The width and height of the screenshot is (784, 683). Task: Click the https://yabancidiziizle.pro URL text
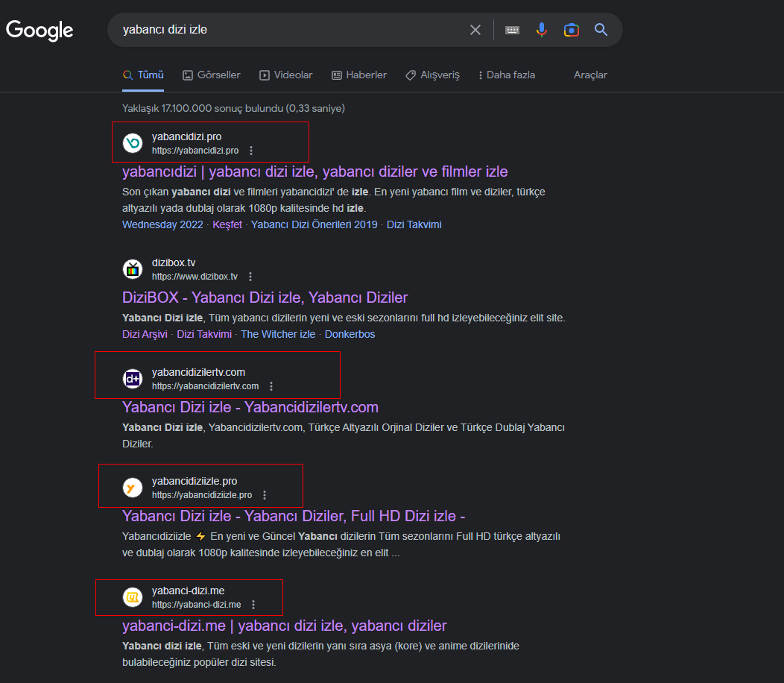(x=202, y=495)
